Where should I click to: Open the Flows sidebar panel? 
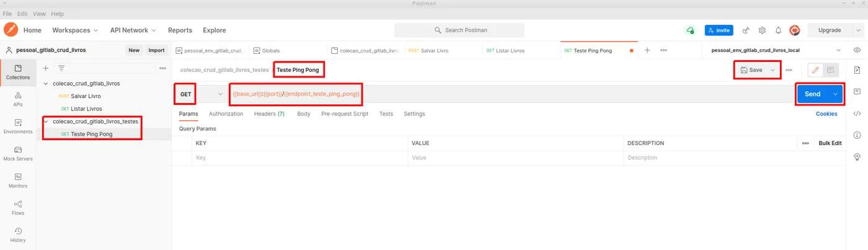point(18,207)
